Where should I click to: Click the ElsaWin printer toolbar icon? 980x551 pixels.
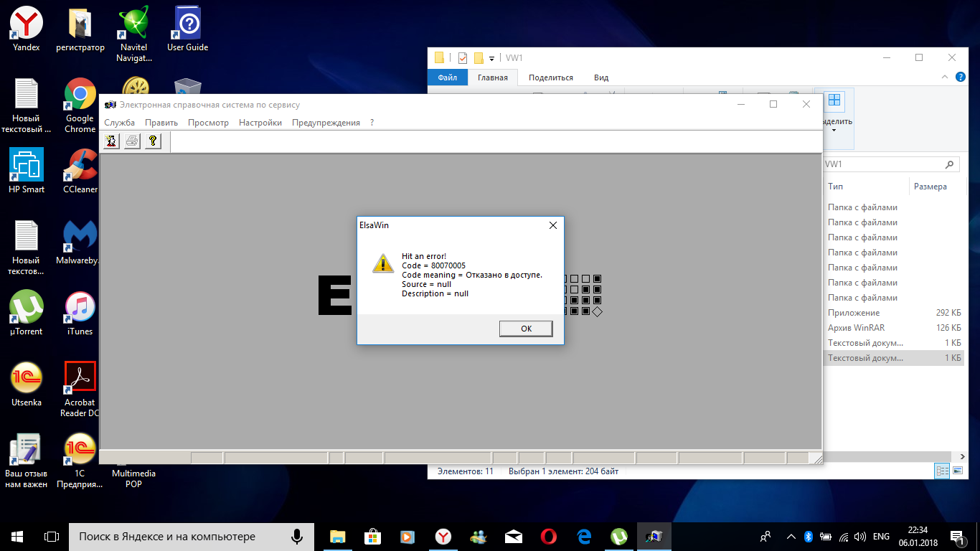pos(132,141)
